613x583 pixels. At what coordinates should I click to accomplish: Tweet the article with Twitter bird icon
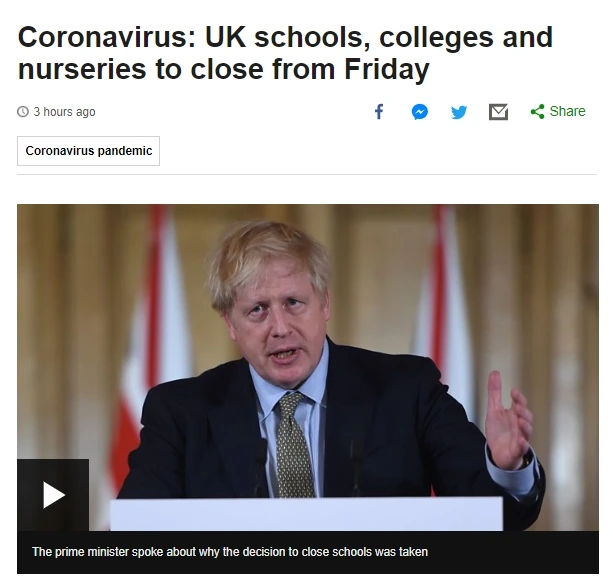click(x=459, y=112)
